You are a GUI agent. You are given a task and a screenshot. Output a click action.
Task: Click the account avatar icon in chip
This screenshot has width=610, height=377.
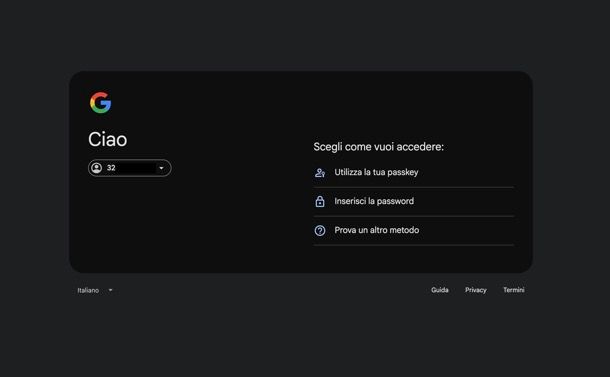click(96, 168)
